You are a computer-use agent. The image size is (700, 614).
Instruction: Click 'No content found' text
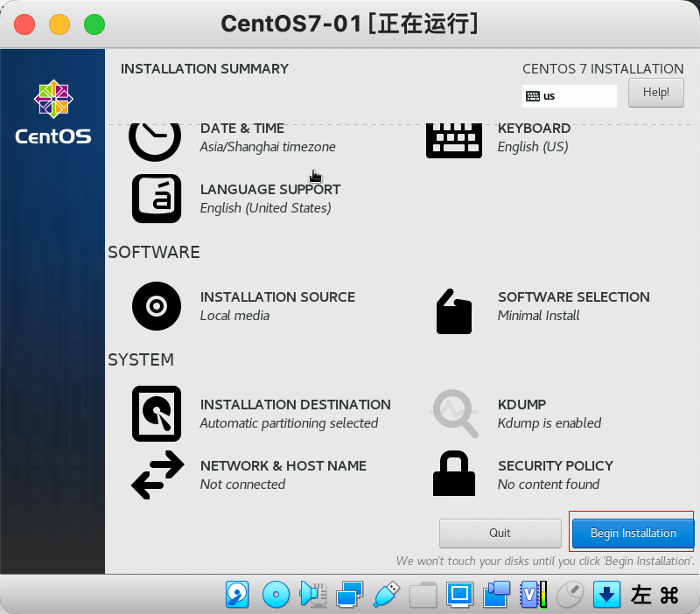pos(549,485)
